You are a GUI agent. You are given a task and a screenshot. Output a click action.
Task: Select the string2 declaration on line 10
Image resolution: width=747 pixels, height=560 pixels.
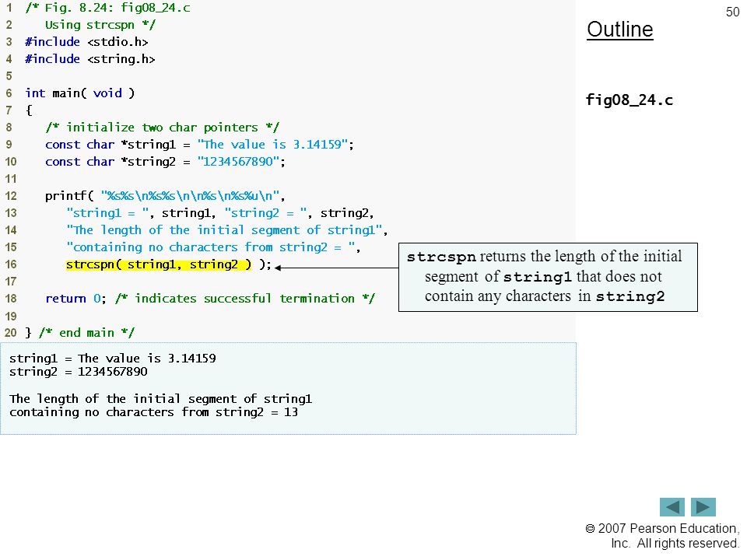[165, 162]
